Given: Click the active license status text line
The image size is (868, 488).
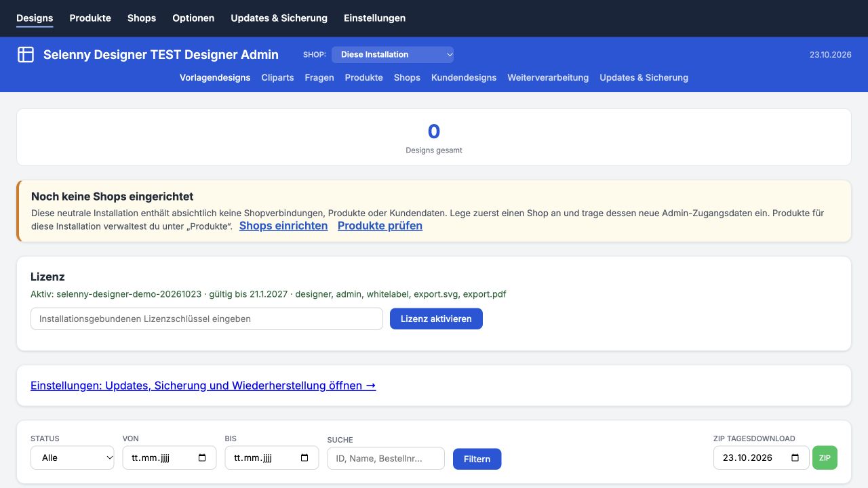Looking at the screenshot, I should tap(269, 294).
